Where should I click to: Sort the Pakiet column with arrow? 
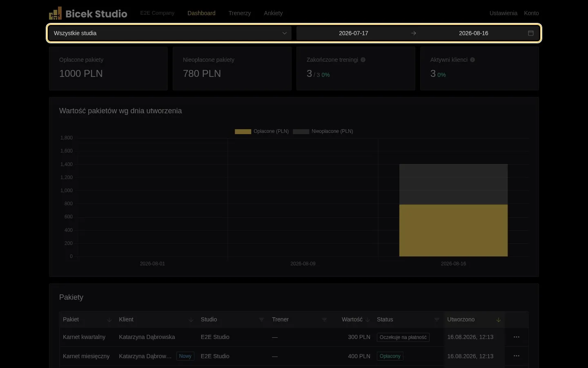(109, 320)
